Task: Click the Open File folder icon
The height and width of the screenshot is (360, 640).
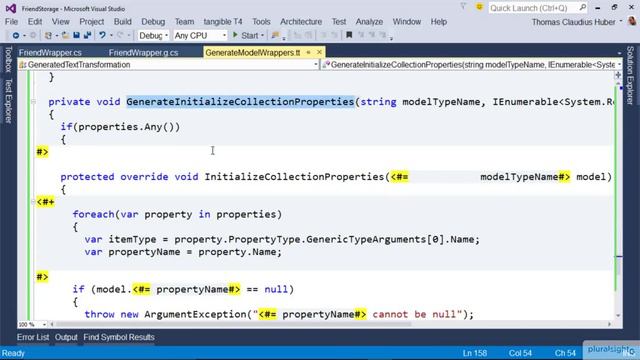Action: tap(65, 36)
